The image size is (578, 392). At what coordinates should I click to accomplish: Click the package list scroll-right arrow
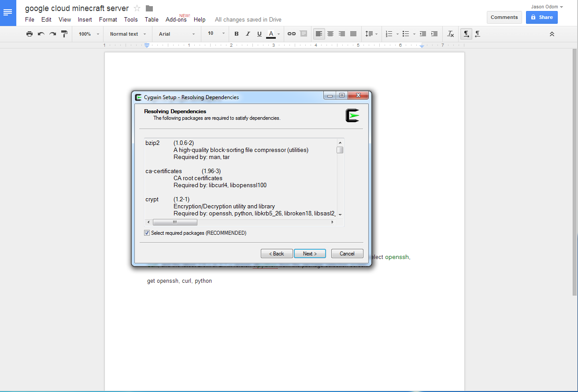pos(332,222)
